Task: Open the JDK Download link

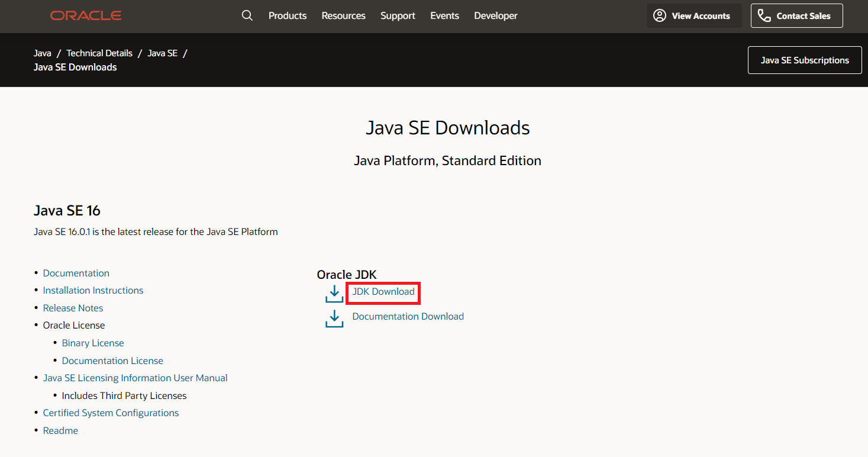Action: pyautogui.click(x=383, y=292)
